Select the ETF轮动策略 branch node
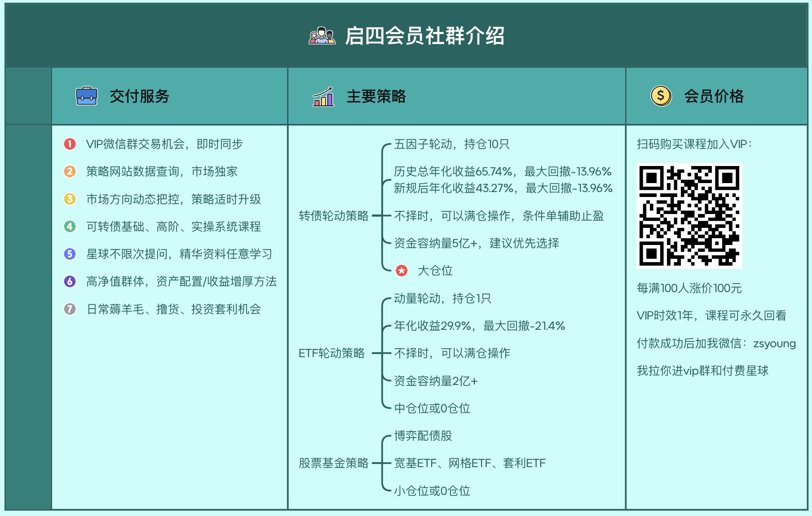 tap(331, 354)
